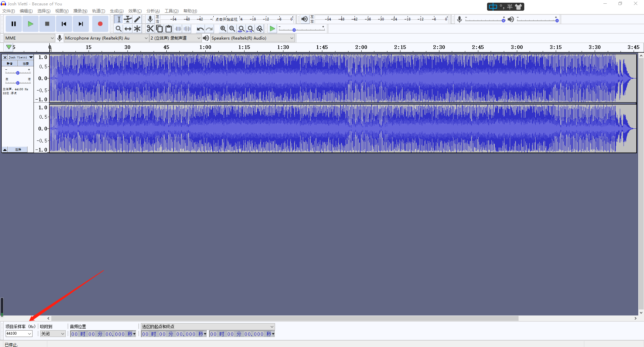Open the 选择(S) menu
The image size is (644, 347).
click(x=44, y=11)
